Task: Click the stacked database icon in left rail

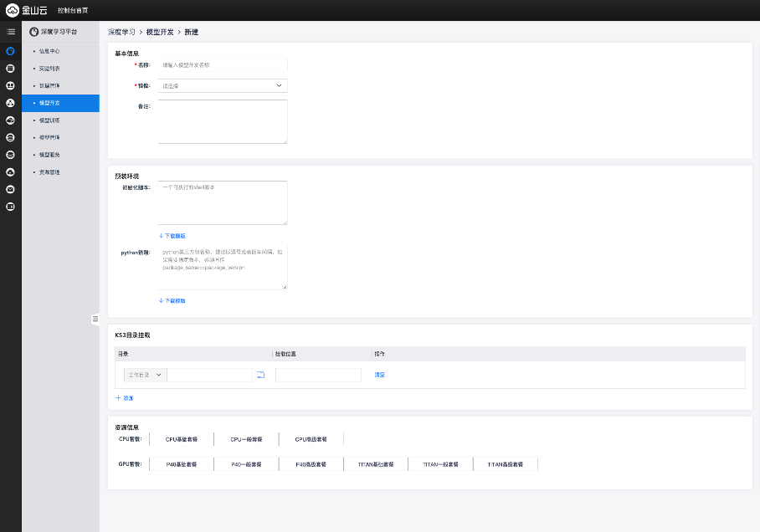Action: coord(10,69)
